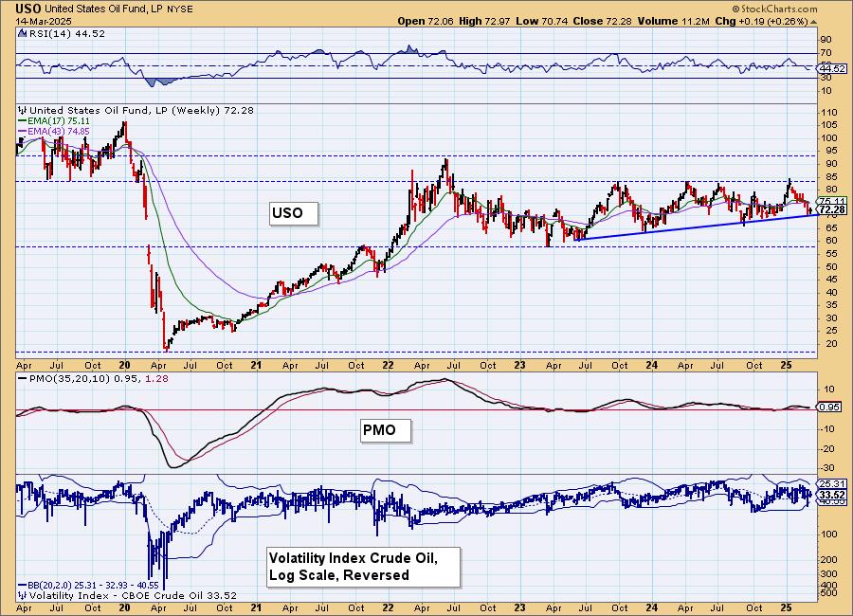Click the PMO annotation box

coord(385,430)
